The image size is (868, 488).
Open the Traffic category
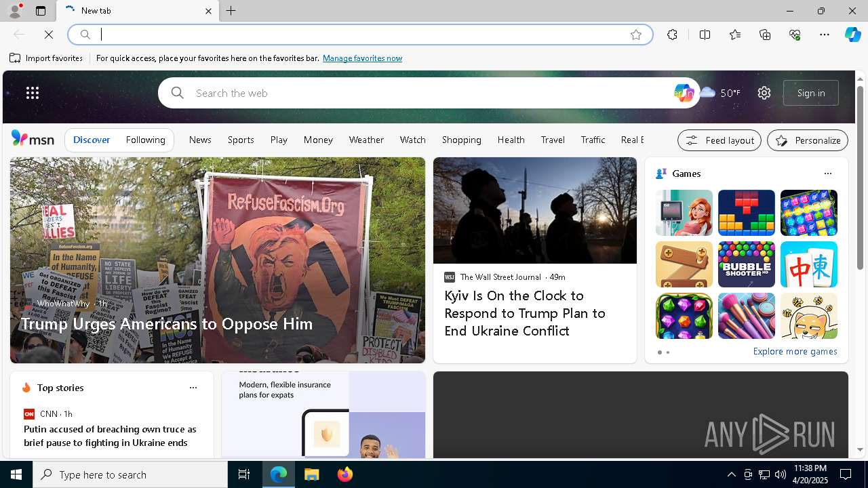[x=593, y=140]
